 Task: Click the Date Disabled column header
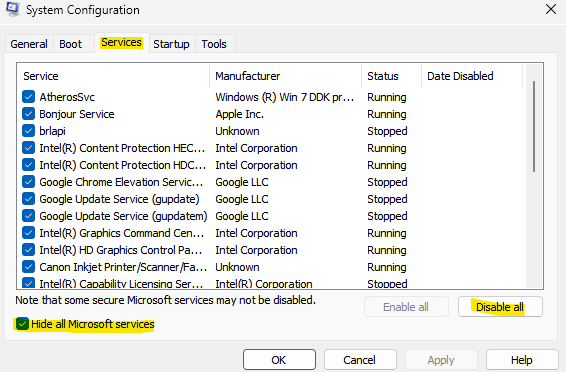472,76
